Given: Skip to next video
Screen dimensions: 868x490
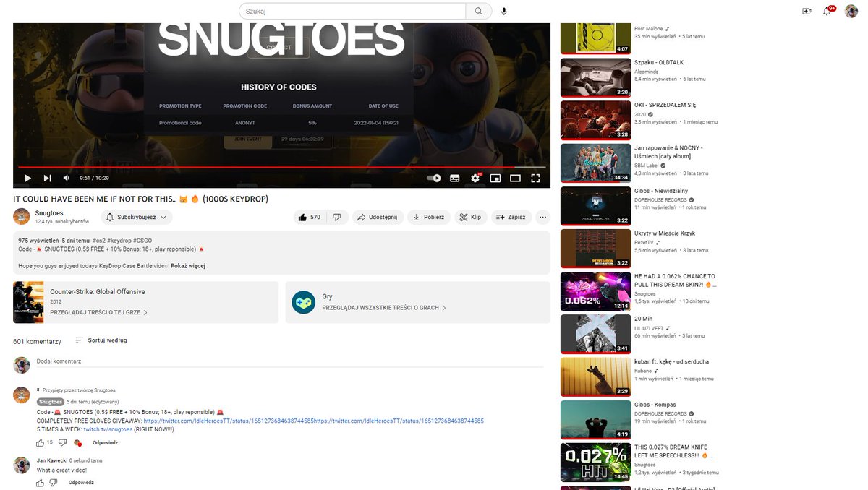Looking at the screenshot, I should pos(47,178).
